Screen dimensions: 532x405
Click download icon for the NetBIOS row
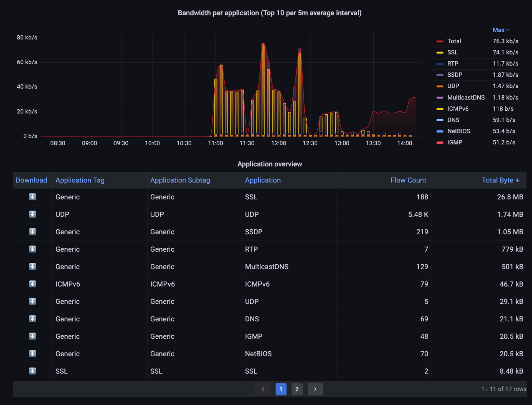[x=32, y=353]
